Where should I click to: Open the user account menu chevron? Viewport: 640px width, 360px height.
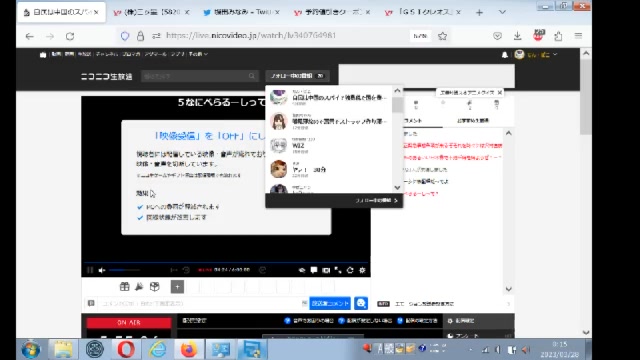[555, 54]
